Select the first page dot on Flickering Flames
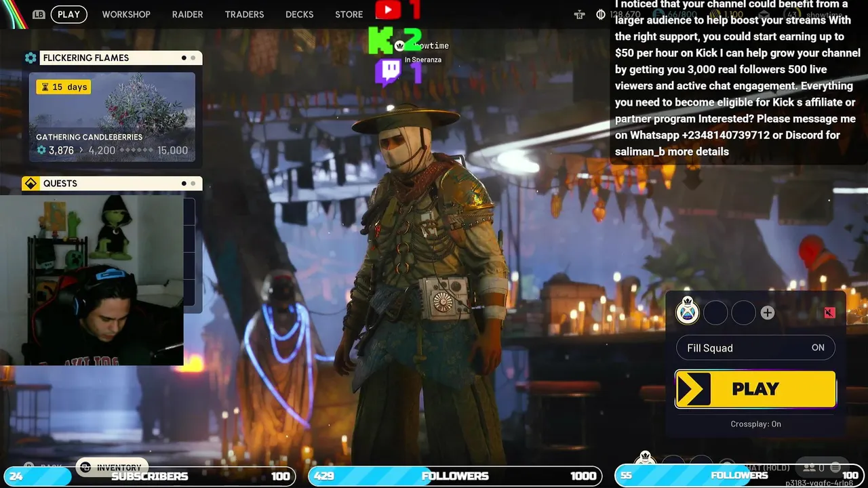Screen dimensions: 868x488 coord(184,58)
